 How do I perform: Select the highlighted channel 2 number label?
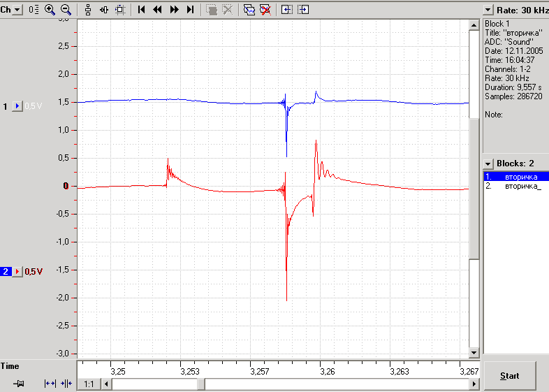tap(6, 272)
